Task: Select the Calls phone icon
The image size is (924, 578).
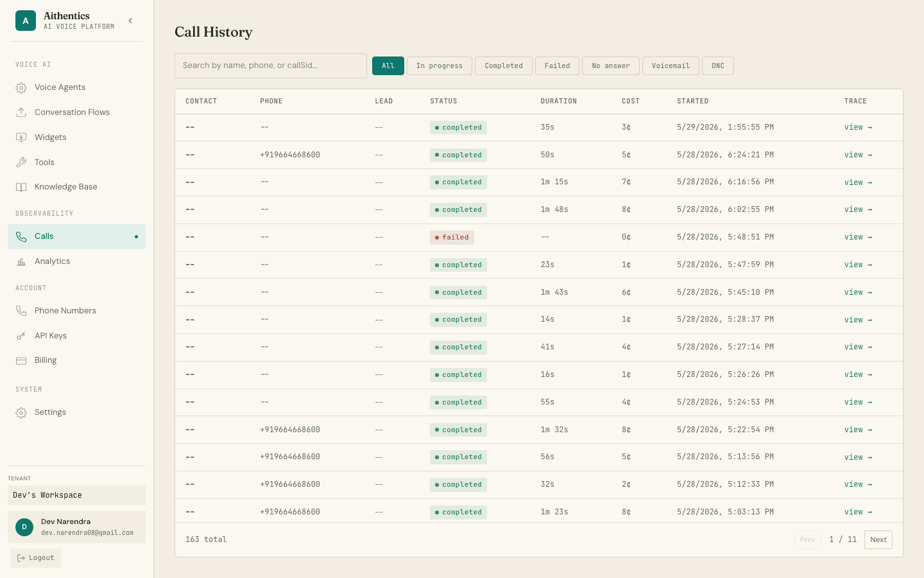Action: [21, 236]
